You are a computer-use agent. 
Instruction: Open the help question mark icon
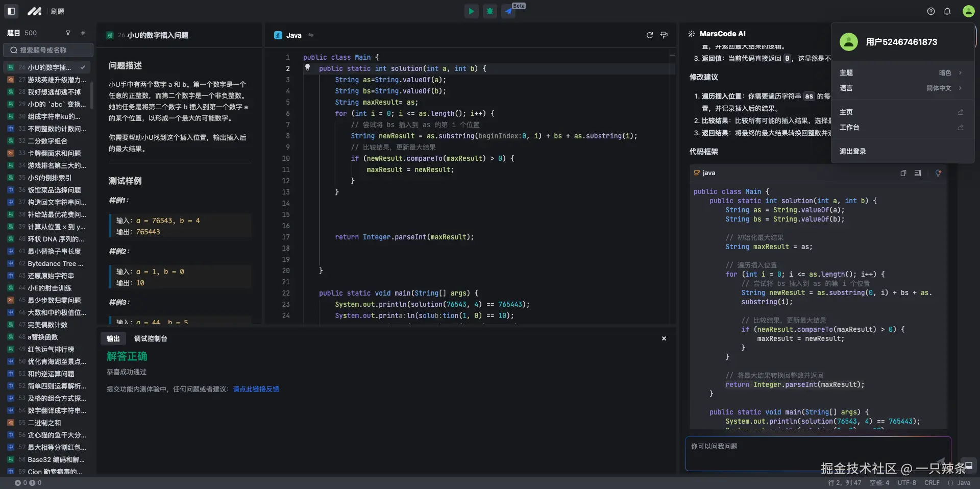pyautogui.click(x=931, y=11)
